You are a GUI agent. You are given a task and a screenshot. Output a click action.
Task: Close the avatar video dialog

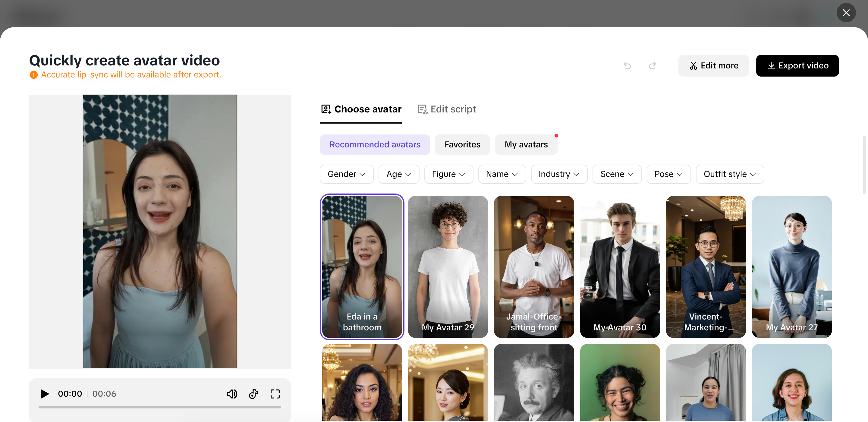(x=846, y=13)
